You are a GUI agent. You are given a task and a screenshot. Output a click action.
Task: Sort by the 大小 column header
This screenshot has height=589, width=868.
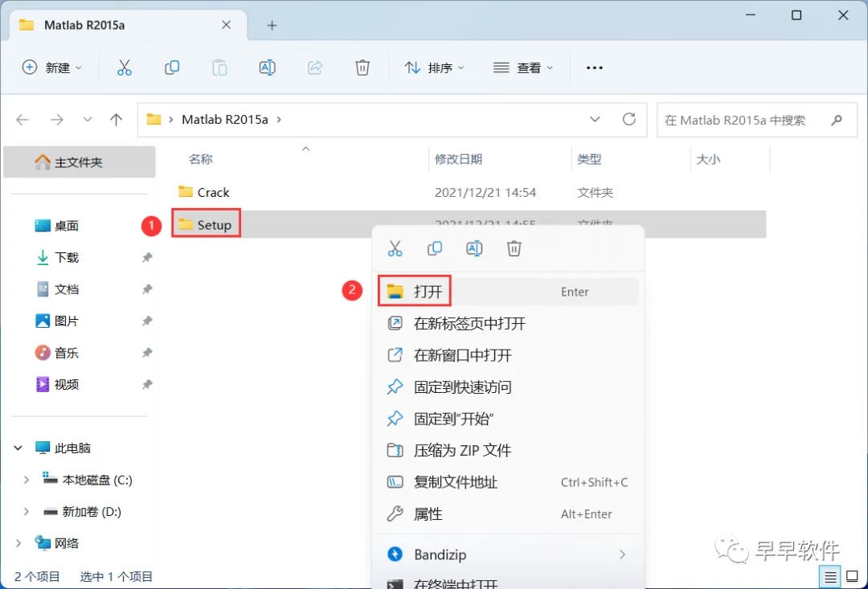[708, 159]
